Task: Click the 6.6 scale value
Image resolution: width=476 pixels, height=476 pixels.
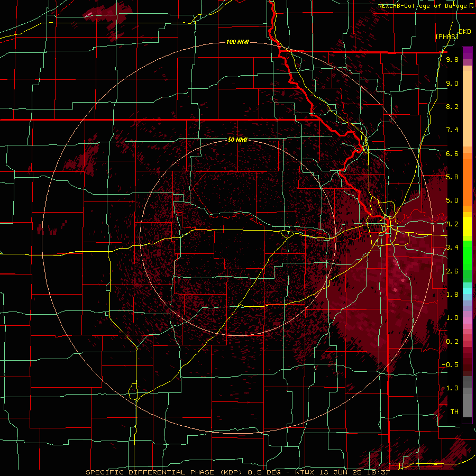Action: tap(452, 153)
